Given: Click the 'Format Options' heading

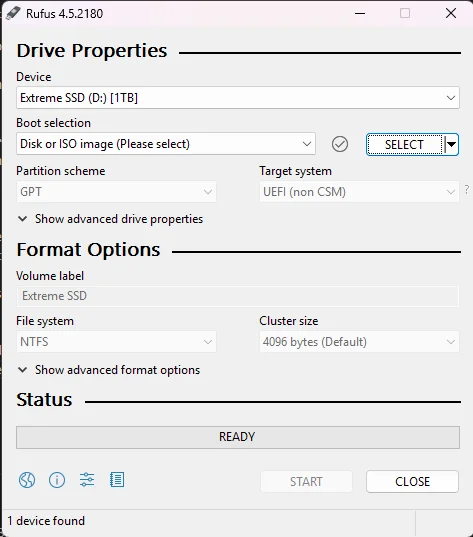Looking at the screenshot, I should pyautogui.click(x=88, y=250).
